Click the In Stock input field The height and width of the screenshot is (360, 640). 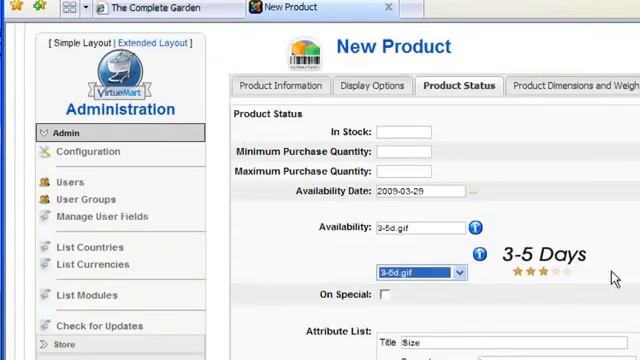click(x=404, y=132)
